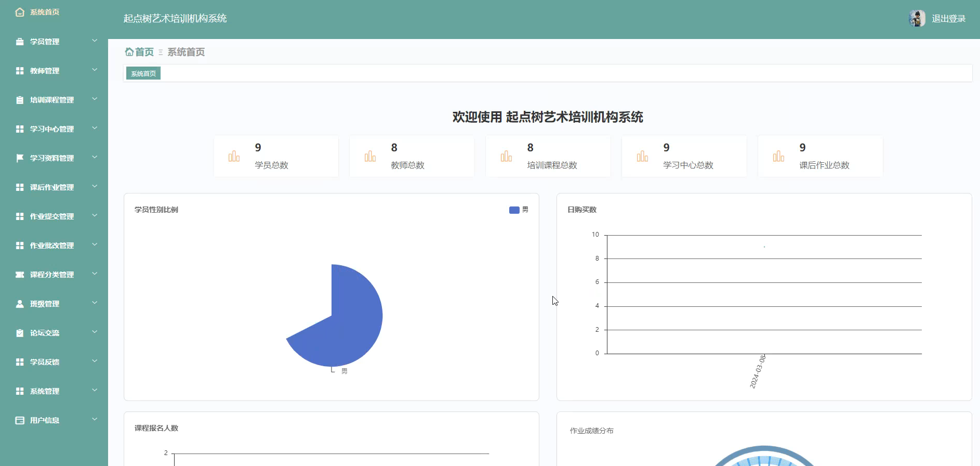Click 系统首页 text in the breadcrumb
This screenshot has width=980, height=466.
coord(186,52)
